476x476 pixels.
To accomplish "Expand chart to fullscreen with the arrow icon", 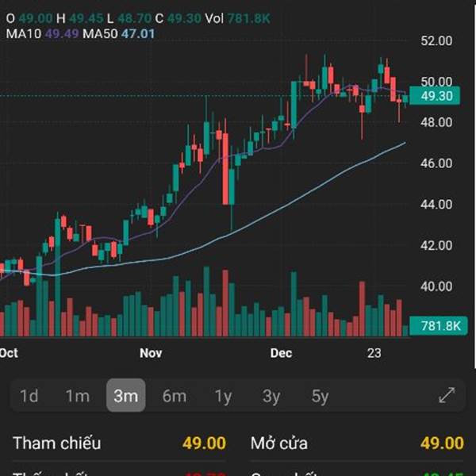I will (447, 395).
